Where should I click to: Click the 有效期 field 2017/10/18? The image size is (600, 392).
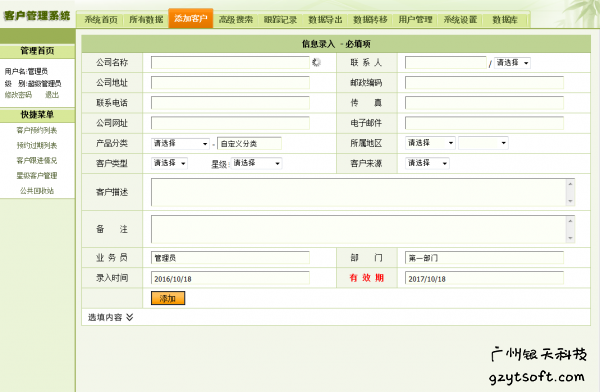(x=484, y=278)
